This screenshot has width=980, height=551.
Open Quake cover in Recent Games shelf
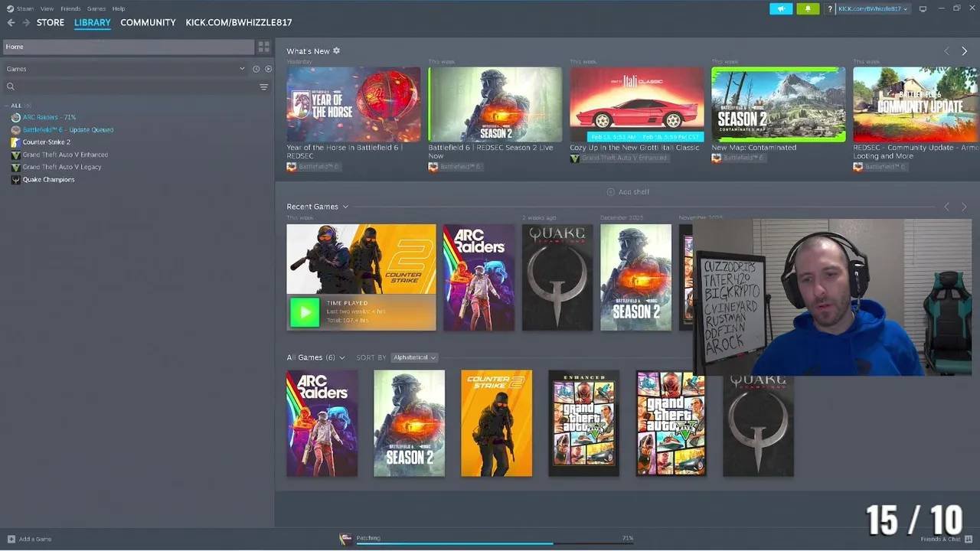coord(557,277)
